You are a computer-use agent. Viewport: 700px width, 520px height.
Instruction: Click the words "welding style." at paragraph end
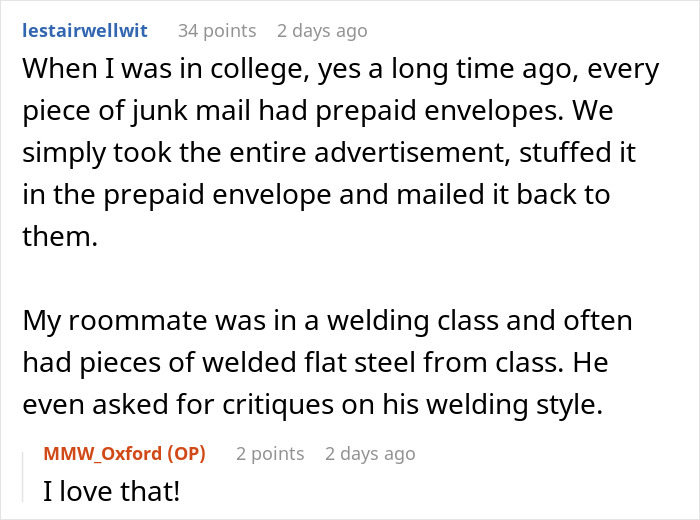click(515, 405)
